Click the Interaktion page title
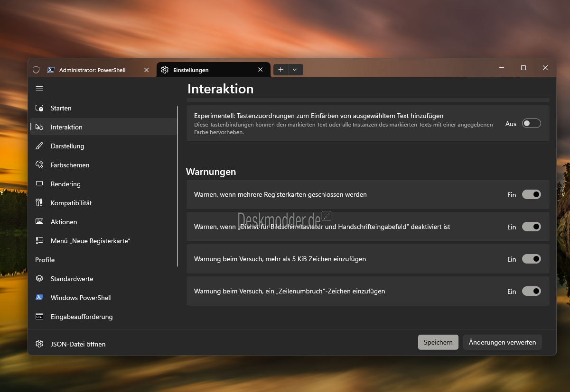The width and height of the screenshot is (570, 392). (x=220, y=89)
